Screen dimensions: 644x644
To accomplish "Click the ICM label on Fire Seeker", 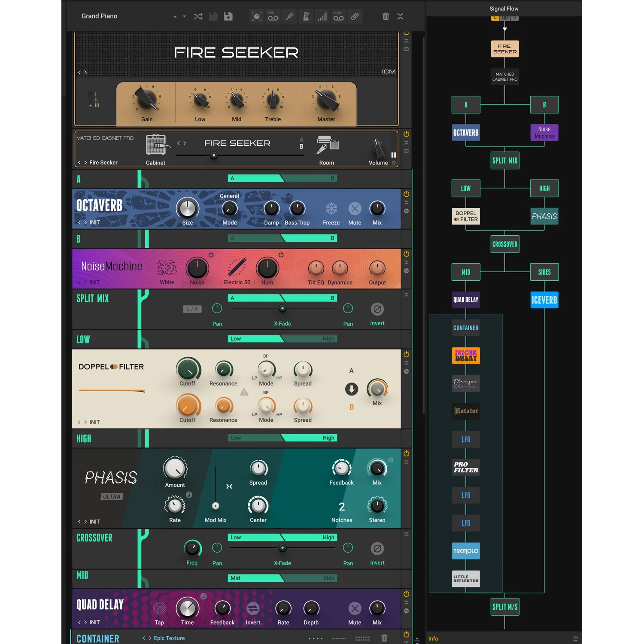I will [x=389, y=72].
